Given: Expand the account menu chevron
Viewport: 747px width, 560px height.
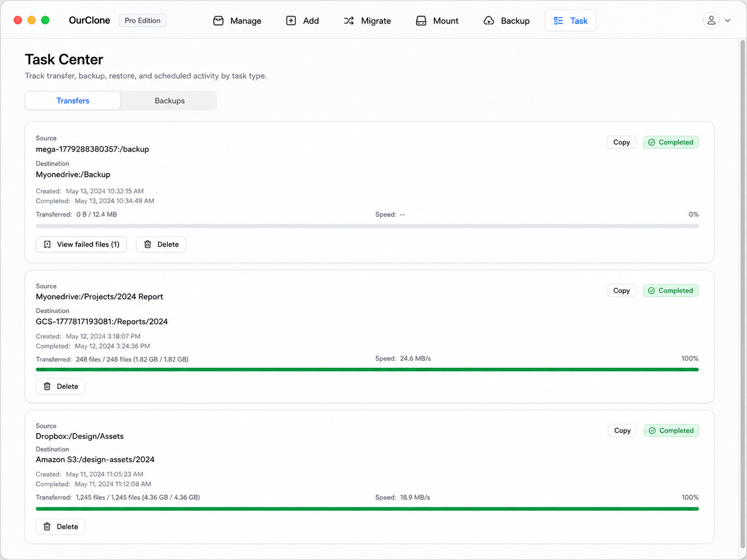Looking at the screenshot, I should tap(728, 21).
